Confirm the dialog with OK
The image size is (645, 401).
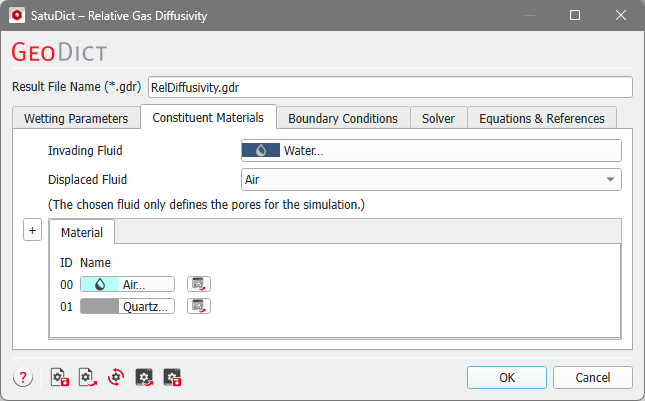pyautogui.click(x=507, y=378)
